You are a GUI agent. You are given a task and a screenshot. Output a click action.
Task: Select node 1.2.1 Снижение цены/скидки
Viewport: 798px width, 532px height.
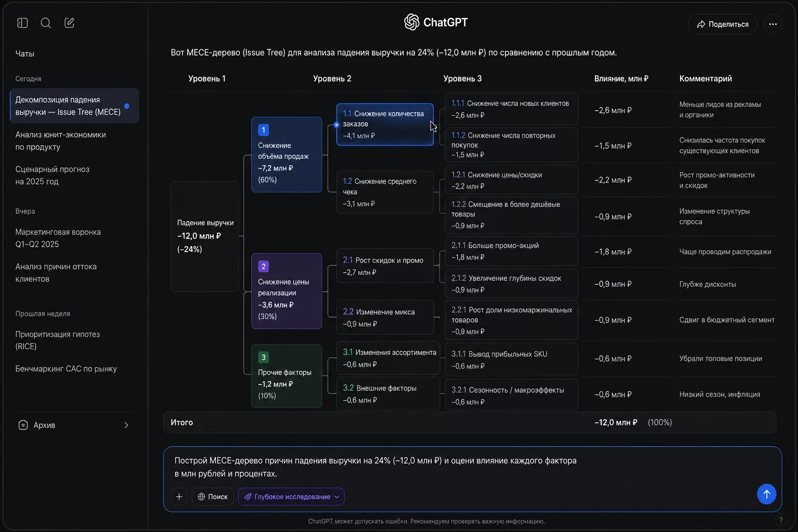point(511,180)
